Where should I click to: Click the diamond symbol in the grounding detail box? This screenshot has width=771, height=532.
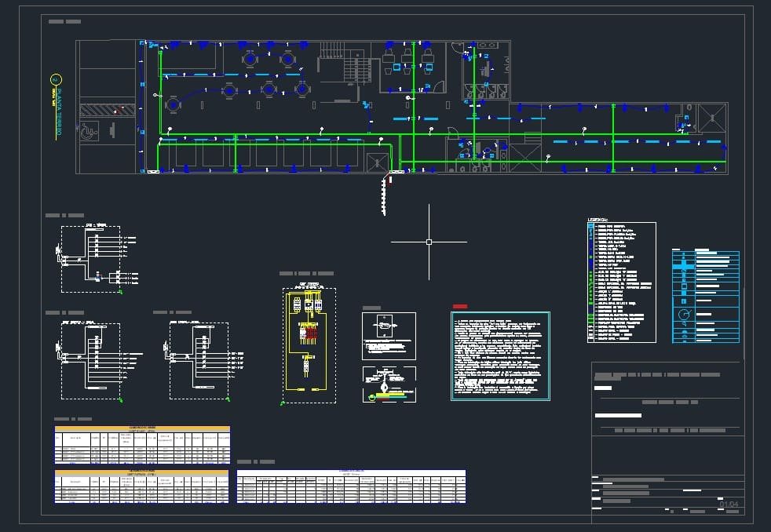click(383, 388)
